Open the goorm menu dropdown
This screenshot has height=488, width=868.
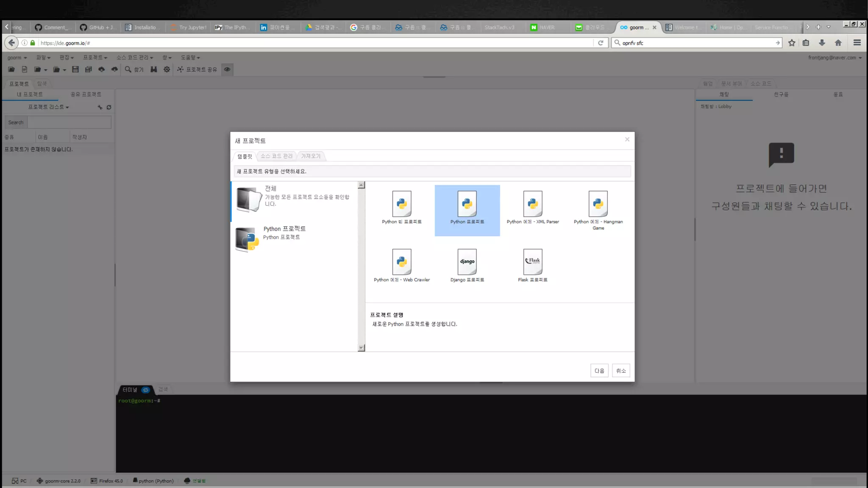17,58
